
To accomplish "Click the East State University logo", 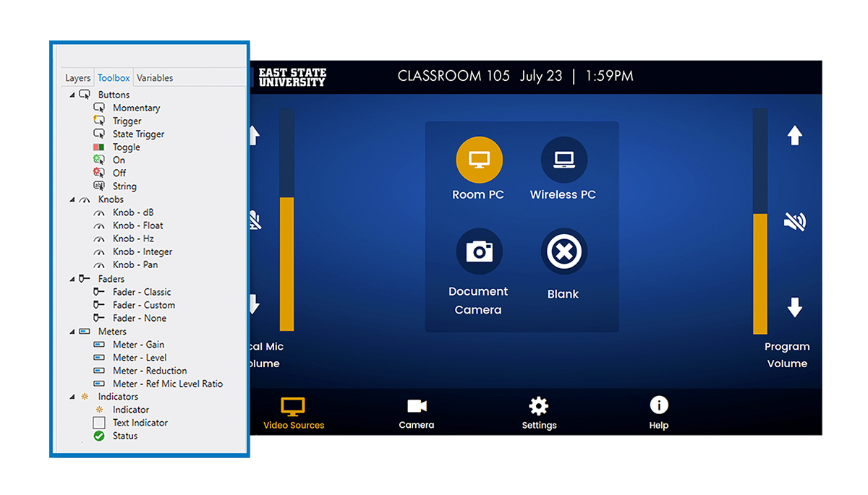I will click(x=292, y=77).
